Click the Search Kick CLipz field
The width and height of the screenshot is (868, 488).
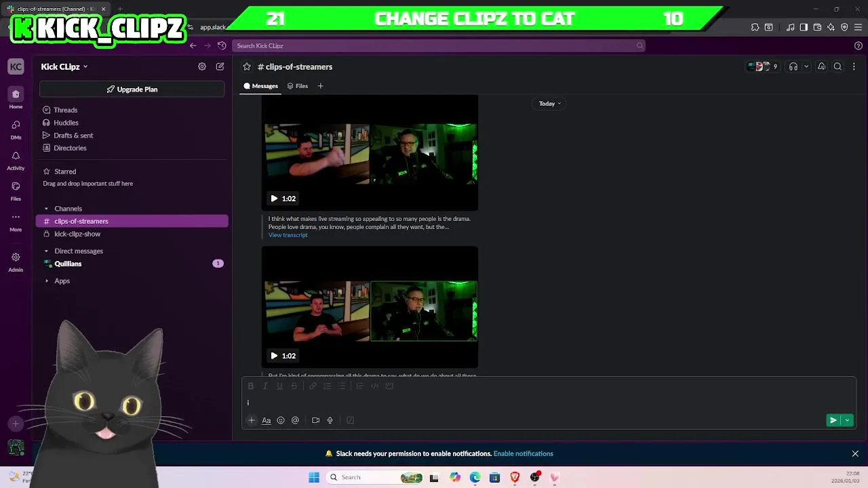tap(438, 45)
